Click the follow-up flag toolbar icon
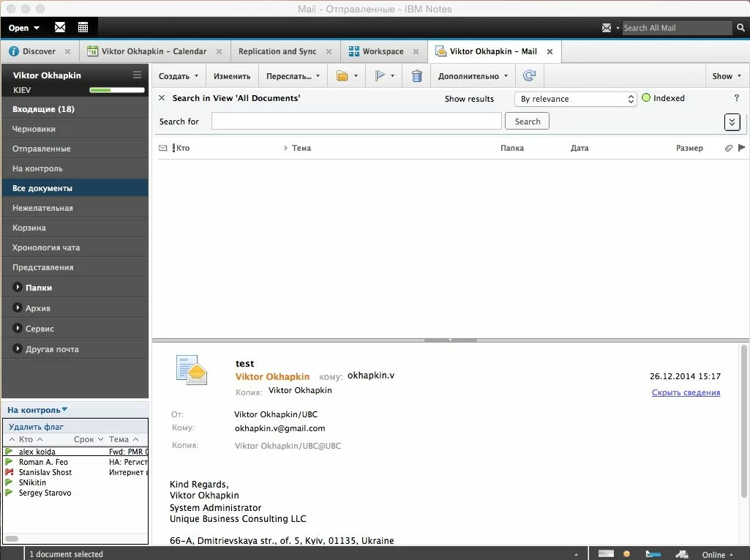 pos(380,75)
